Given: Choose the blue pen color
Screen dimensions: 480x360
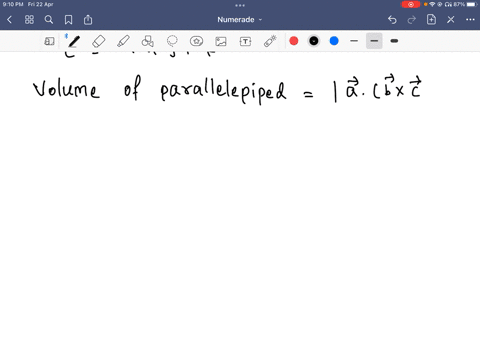Looking at the screenshot, I should click(334, 41).
